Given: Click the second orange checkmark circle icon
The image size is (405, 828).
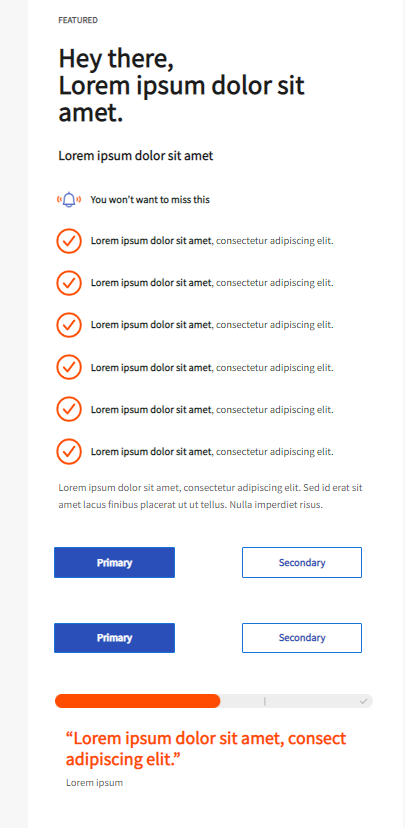Looking at the screenshot, I should coord(69,283).
